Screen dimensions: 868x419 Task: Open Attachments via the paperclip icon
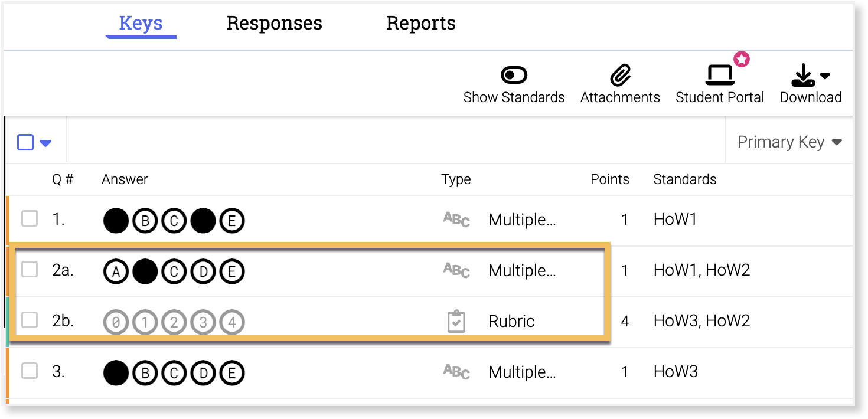[620, 76]
